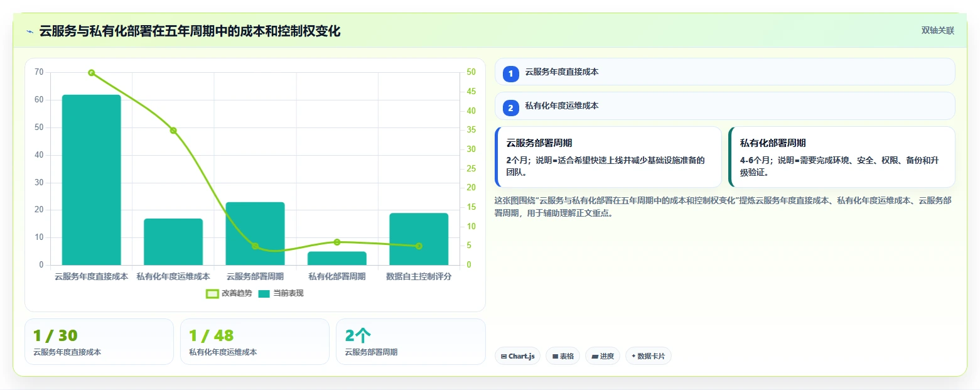The height and width of the screenshot is (390, 980).
Task: Click x-axis label 云服务年度直接成本
Action: coord(92,276)
